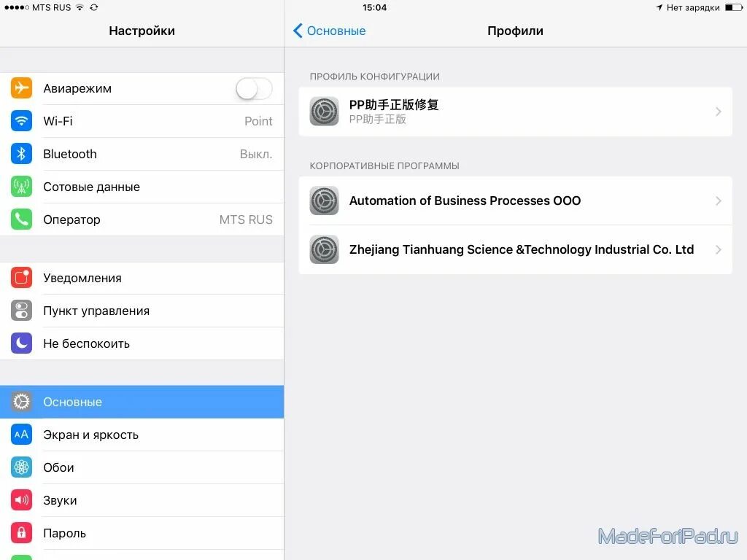This screenshot has height=560, width=747.
Task: Open the PP助手正版修复 configuration profile
Action: [x=516, y=112]
